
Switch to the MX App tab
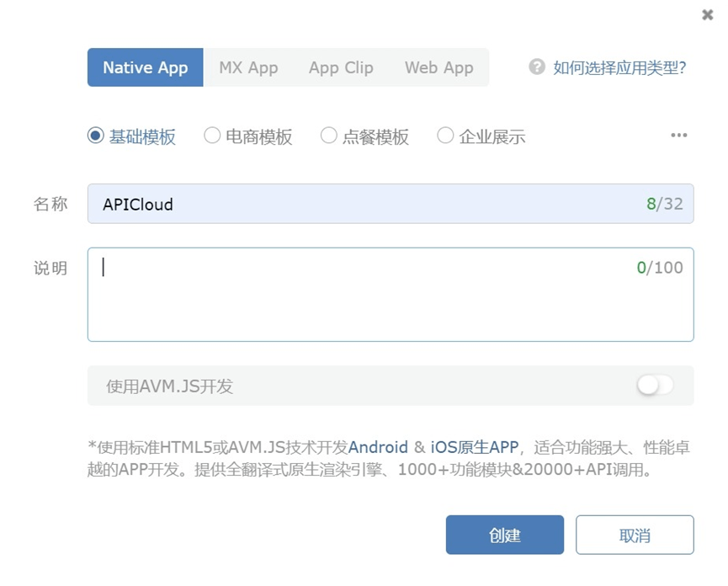tap(248, 67)
